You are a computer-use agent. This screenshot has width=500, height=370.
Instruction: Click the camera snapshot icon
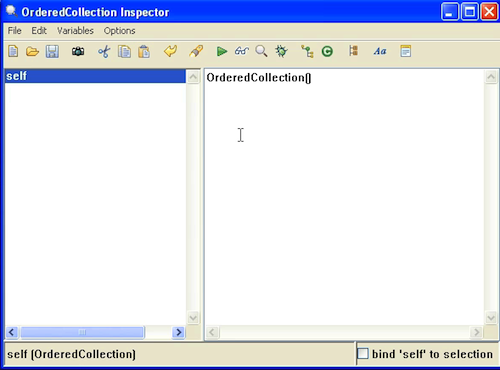[78, 52]
